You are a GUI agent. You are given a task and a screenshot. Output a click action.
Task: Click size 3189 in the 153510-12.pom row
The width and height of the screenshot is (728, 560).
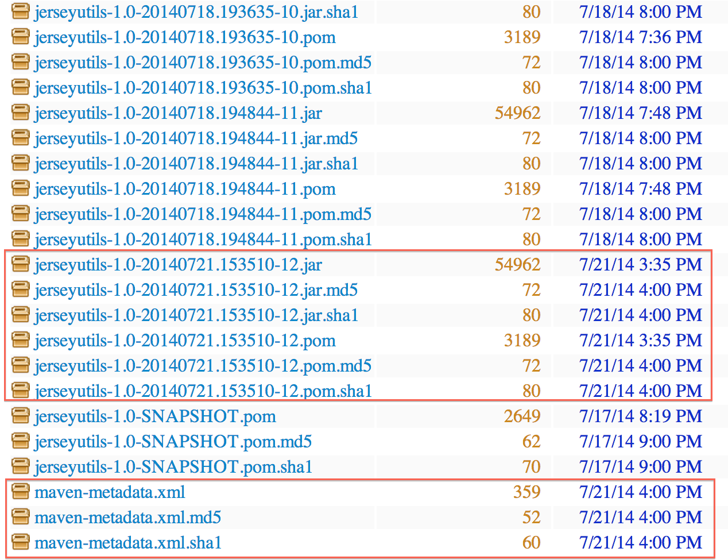point(522,341)
